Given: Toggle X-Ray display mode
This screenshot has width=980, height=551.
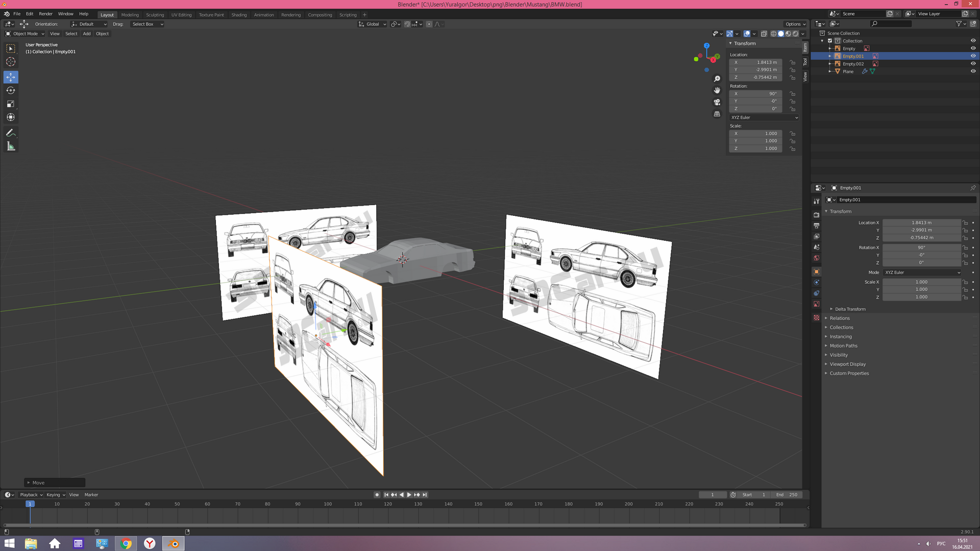Looking at the screenshot, I should [764, 34].
